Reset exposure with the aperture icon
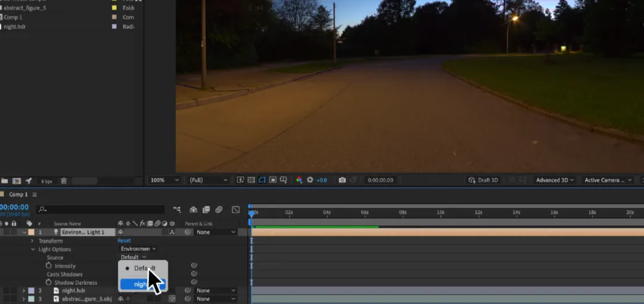Screen dimensions: 644x304 click(x=310, y=180)
